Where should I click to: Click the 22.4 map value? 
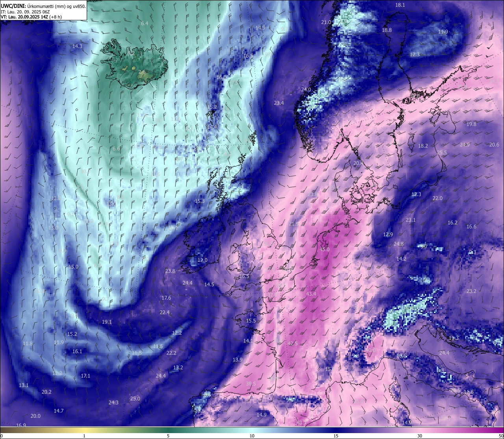pyautogui.click(x=165, y=312)
